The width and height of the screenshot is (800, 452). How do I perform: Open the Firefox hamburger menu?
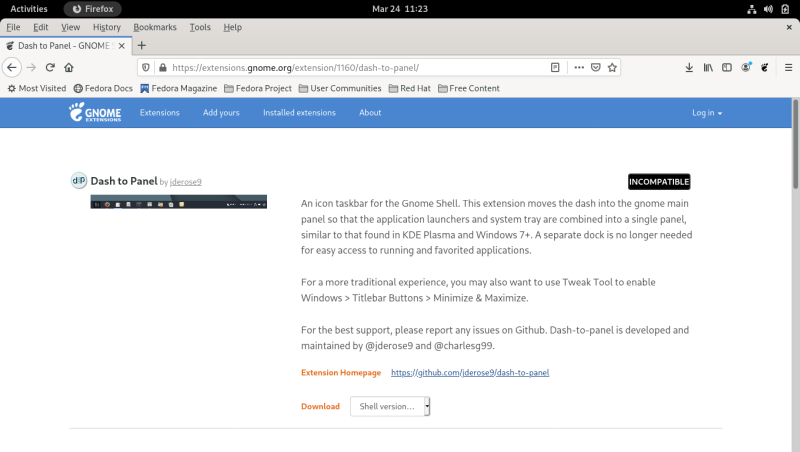[x=788, y=67]
